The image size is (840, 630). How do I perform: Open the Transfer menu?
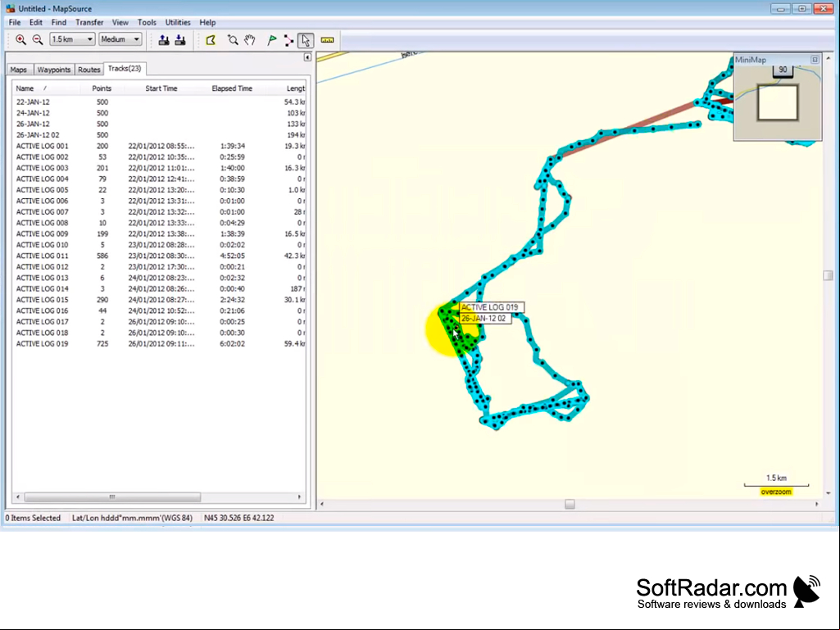(89, 22)
